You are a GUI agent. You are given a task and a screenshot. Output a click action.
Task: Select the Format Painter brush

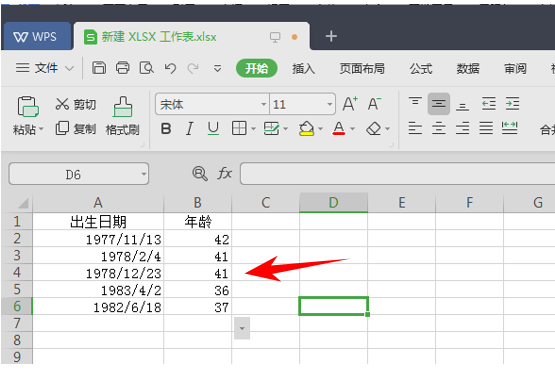(x=122, y=116)
